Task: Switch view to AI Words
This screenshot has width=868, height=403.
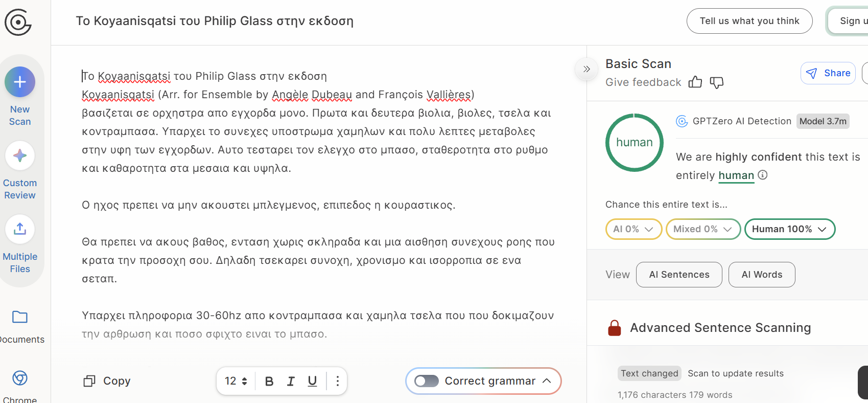Action: (x=762, y=275)
